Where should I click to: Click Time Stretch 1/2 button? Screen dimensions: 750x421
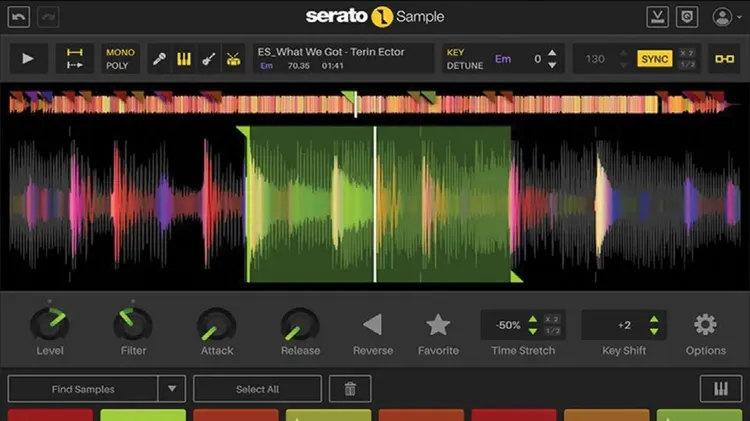point(552,331)
